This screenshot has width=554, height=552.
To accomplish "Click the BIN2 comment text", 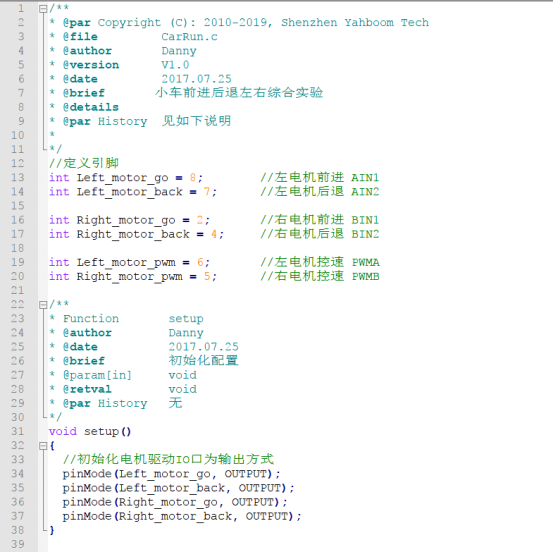I will (365, 234).
